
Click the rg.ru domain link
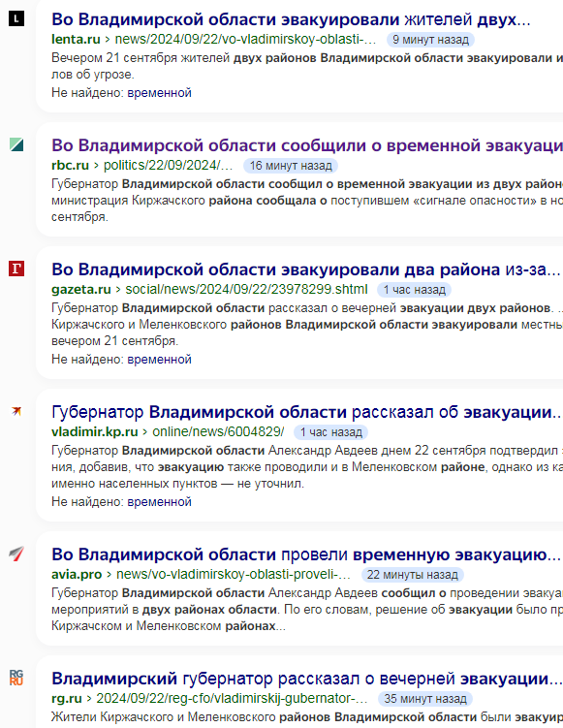click(x=67, y=698)
